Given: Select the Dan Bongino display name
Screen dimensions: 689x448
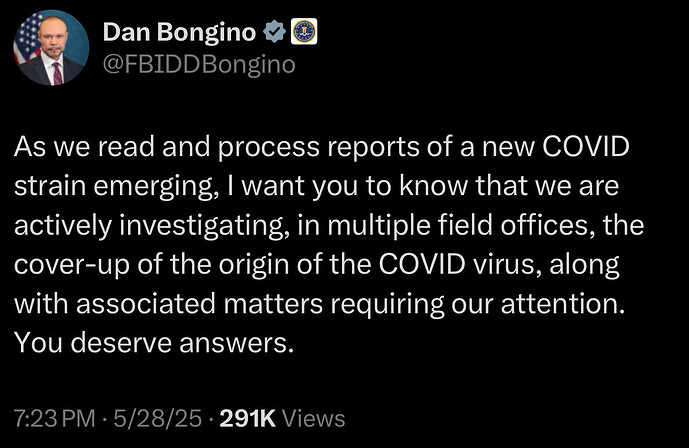Looking at the screenshot, I should click(179, 32).
